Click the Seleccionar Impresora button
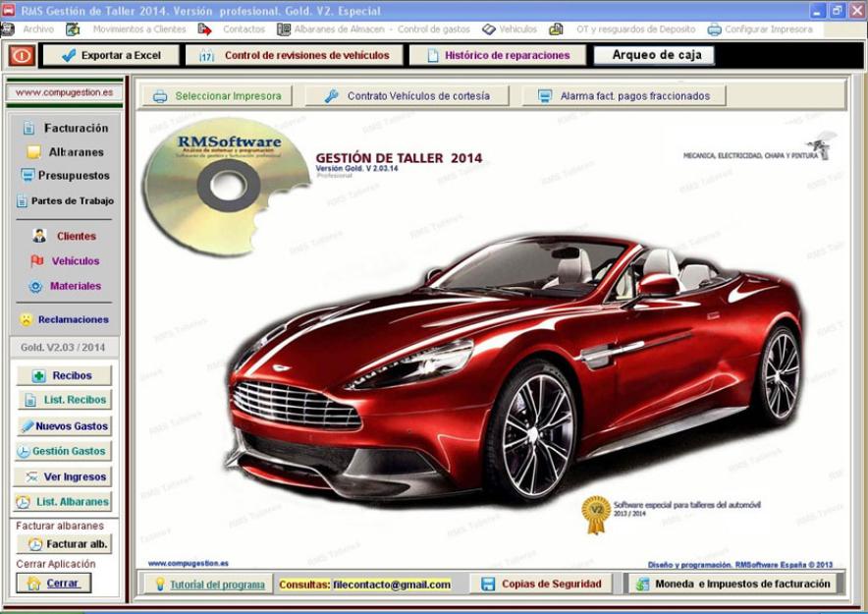 click(x=217, y=95)
